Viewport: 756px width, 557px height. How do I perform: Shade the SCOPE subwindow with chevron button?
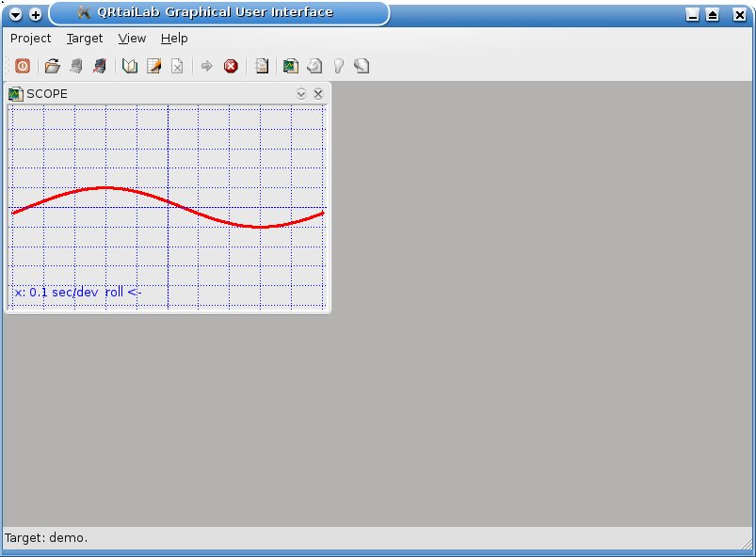(301, 93)
